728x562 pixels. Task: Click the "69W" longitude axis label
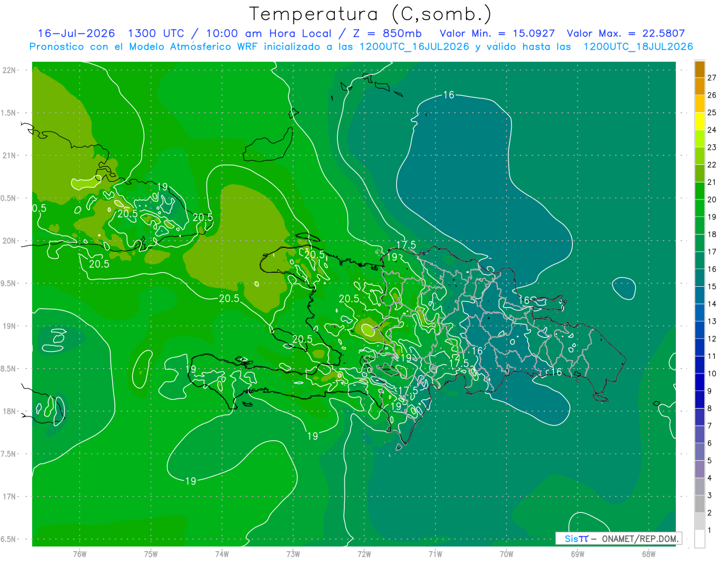point(578,554)
